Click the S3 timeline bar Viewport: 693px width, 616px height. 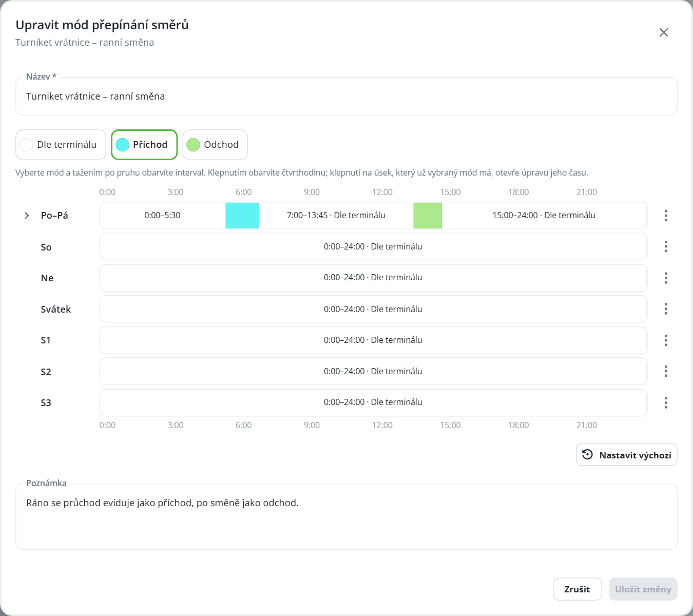pos(373,402)
